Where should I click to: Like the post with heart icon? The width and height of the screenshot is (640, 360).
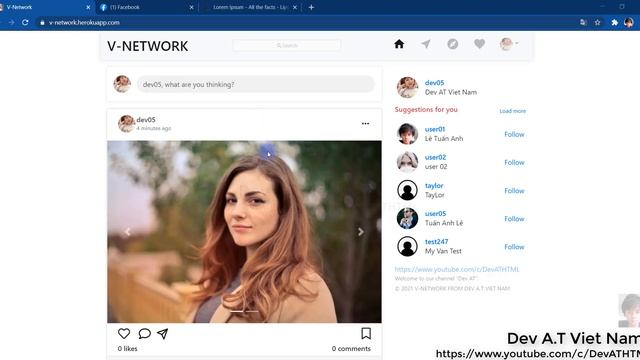tap(124, 333)
